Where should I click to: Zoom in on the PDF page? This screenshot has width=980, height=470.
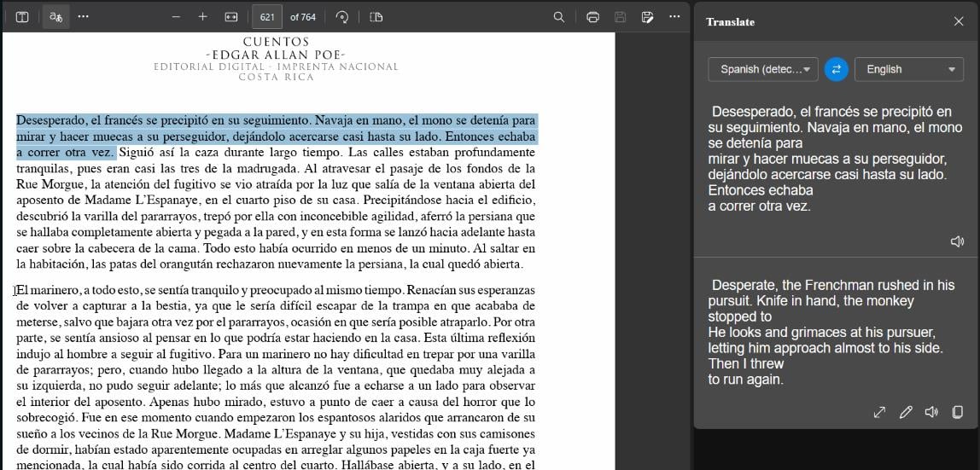[x=202, y=17]
